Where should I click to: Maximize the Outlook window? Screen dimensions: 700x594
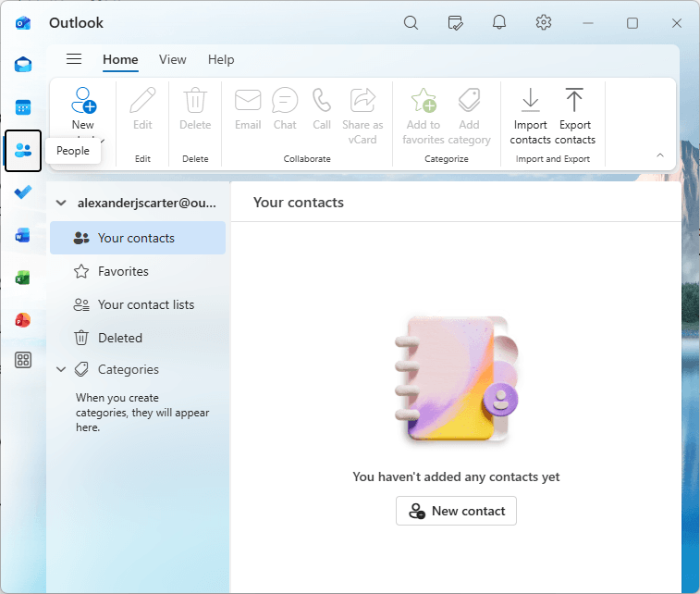(632, 23)
